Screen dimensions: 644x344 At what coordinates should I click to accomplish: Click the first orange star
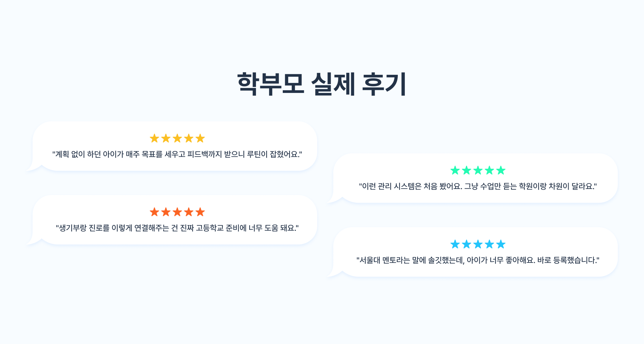tap(154, 212)
